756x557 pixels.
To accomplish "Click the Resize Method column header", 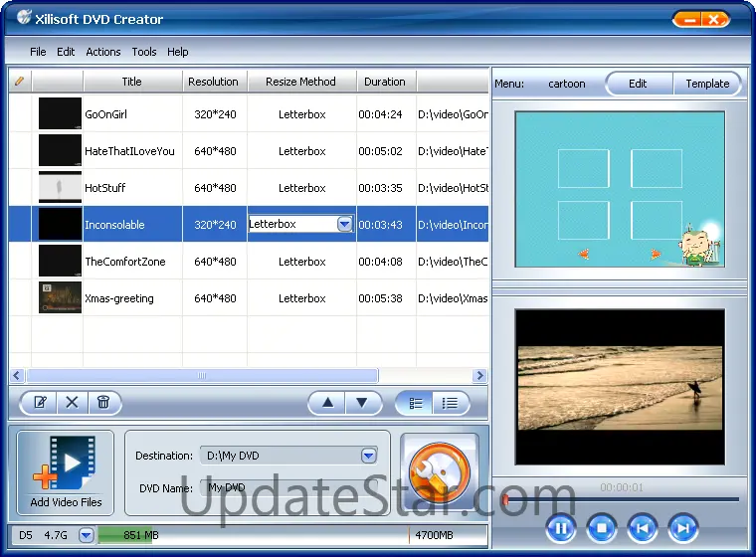I will coord(300,82).
